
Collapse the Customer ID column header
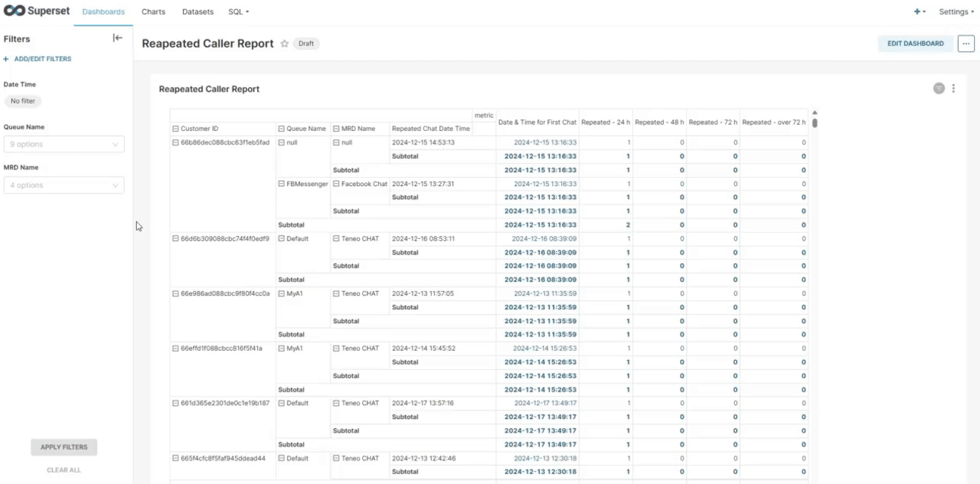click(175, 129)
